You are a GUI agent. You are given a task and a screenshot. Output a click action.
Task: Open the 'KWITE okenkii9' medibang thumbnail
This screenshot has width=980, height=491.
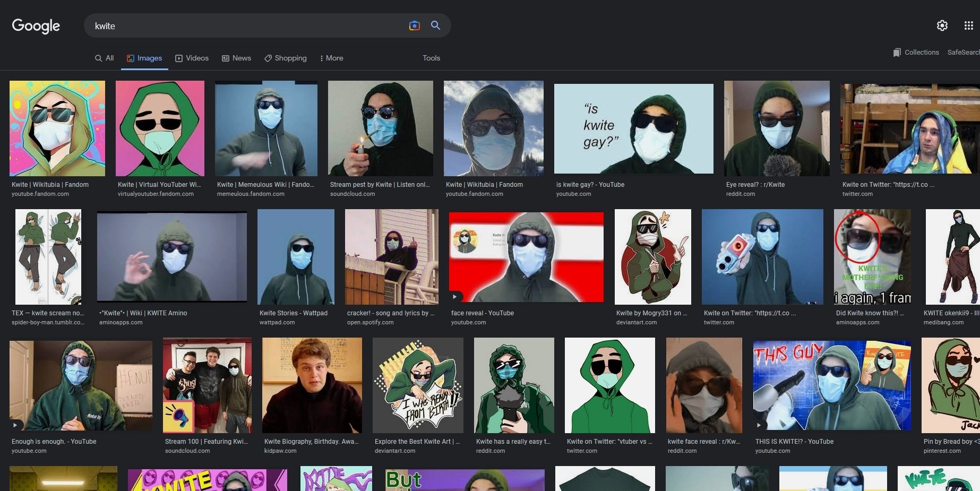tap(953, 257)
